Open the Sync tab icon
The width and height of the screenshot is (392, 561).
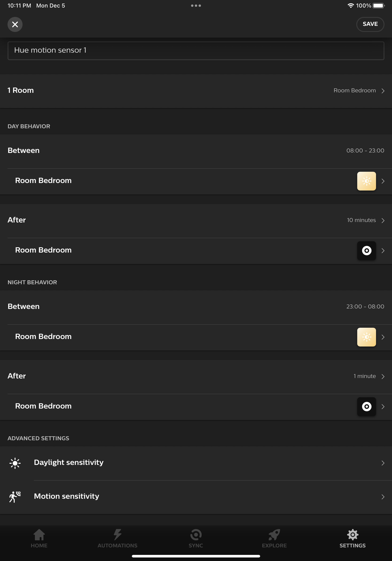(x=196, y=535)
